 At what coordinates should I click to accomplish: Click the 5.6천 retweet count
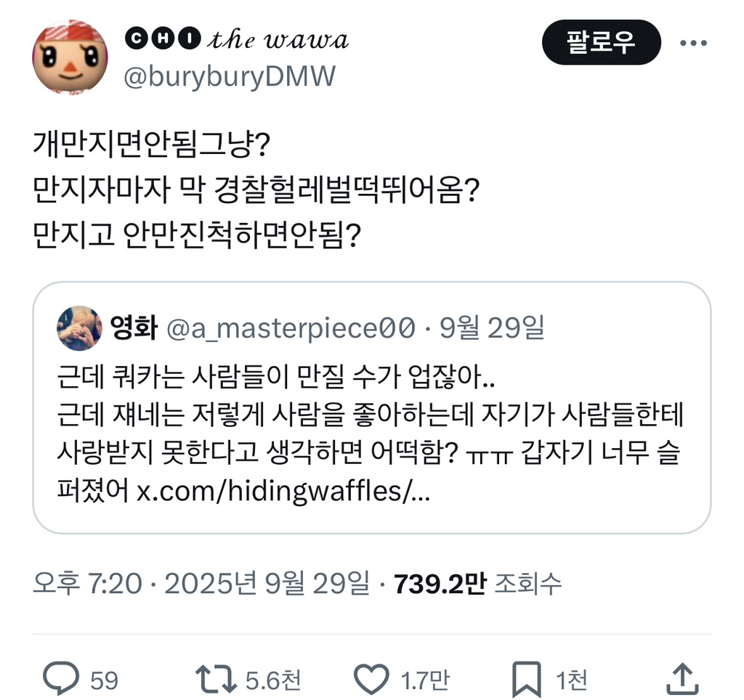[x=275, y=679]
